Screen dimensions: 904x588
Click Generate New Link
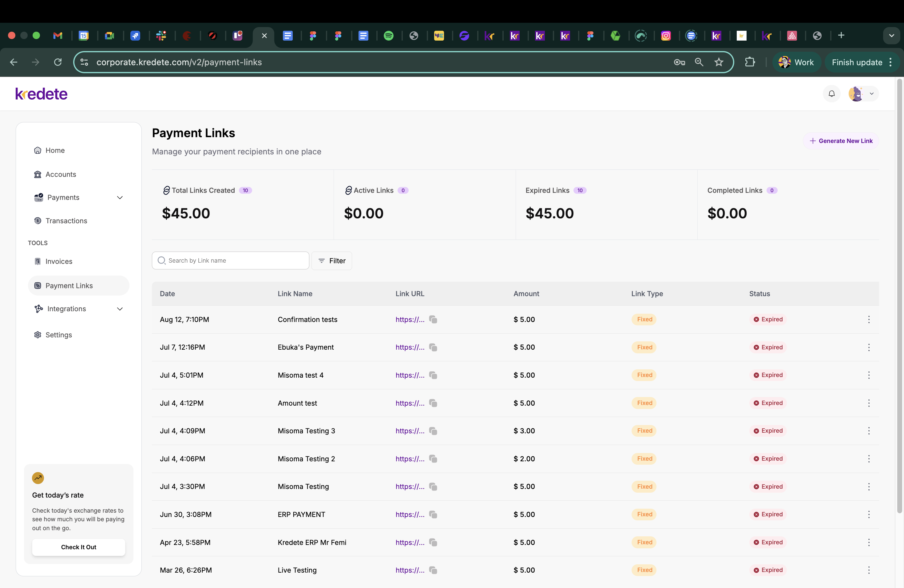click(x=841, y=141)
